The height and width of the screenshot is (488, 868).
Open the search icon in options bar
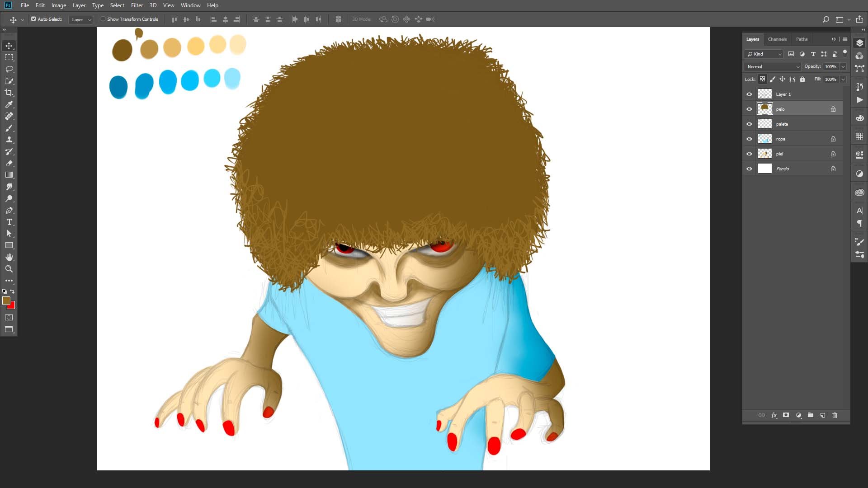(x=826, y=19)
